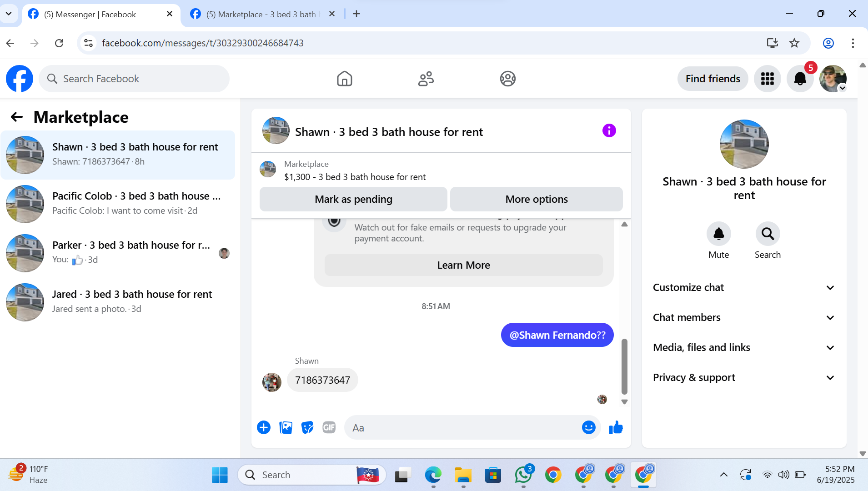Open Chrome tab search dropdown
The image size is (868, 491).
pos(9,14)
